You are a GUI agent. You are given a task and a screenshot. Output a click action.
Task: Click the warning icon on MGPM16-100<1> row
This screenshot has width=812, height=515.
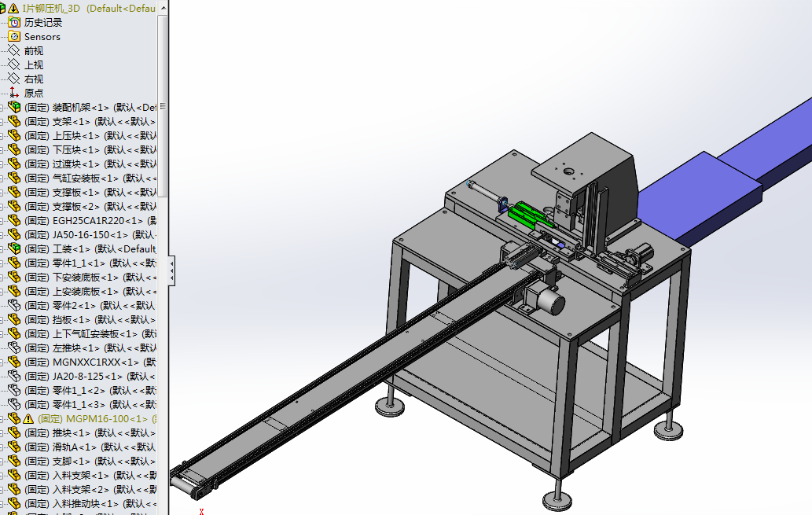click(28, 418)
